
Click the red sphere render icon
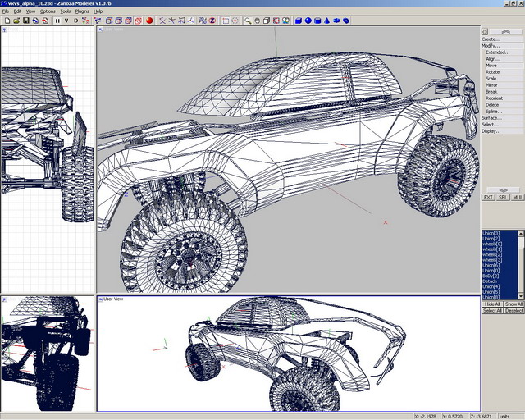click(150, 21)
